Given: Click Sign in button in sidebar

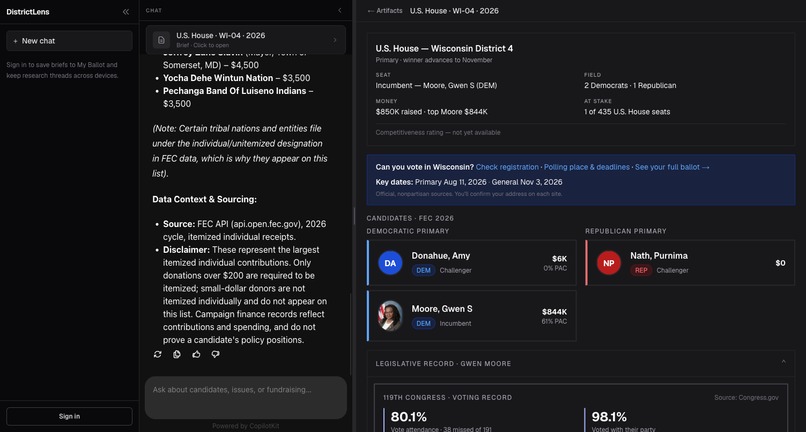Looking at the screenshot, I should 69,417.
